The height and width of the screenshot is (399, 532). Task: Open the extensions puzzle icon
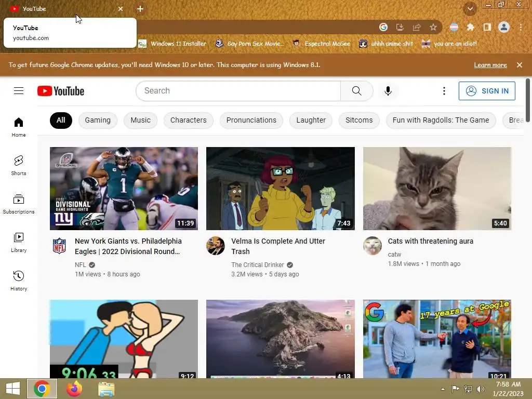(470, 27)
